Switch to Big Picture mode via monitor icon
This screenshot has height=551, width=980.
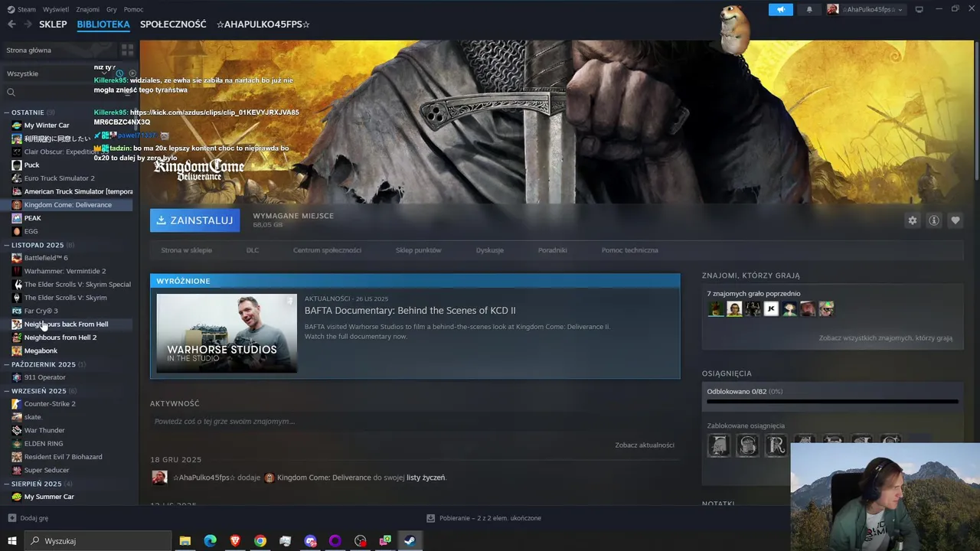click(919, 9)
